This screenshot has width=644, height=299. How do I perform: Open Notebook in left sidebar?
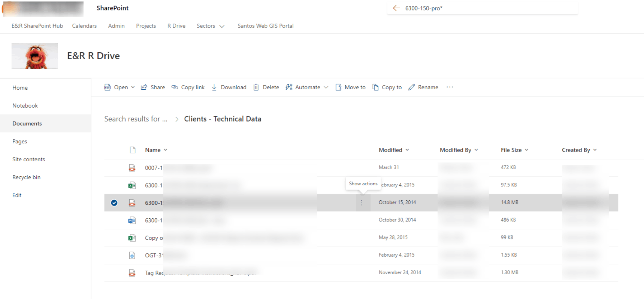[x=25, y=106]
